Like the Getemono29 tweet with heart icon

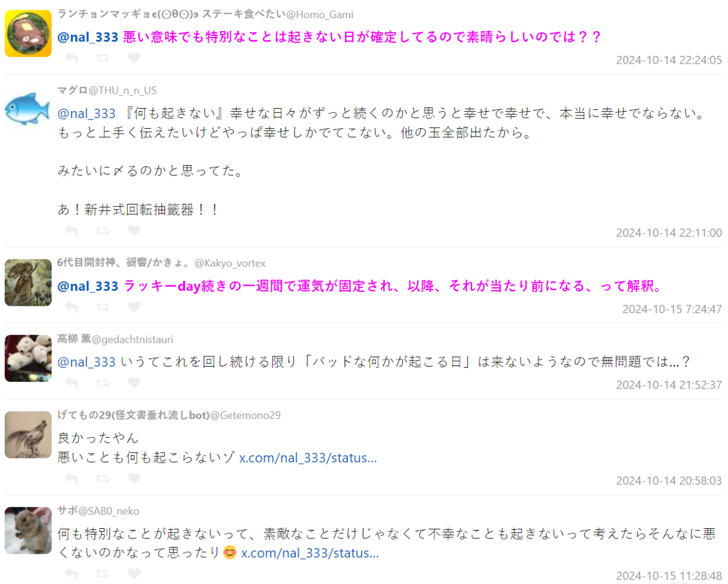coord(134,479)
